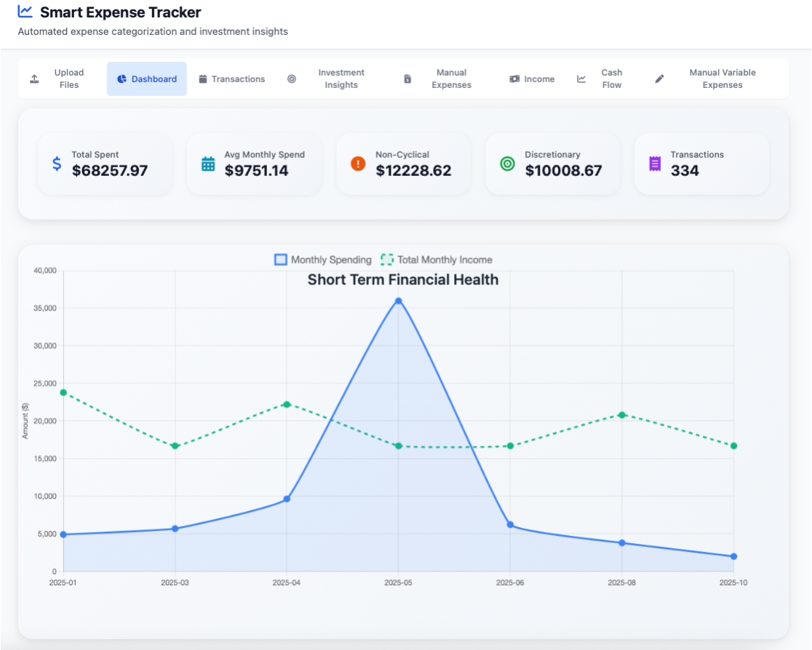Viewport: 812px width, 650px height.
Task: Click the blue dollar sign icon in Total Spent
Action: point(57,164)
